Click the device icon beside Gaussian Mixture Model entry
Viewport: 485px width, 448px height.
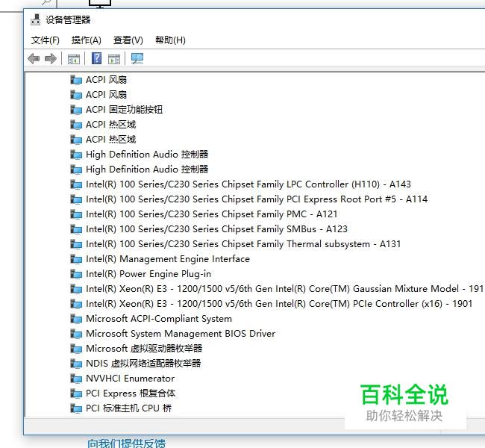76,289
